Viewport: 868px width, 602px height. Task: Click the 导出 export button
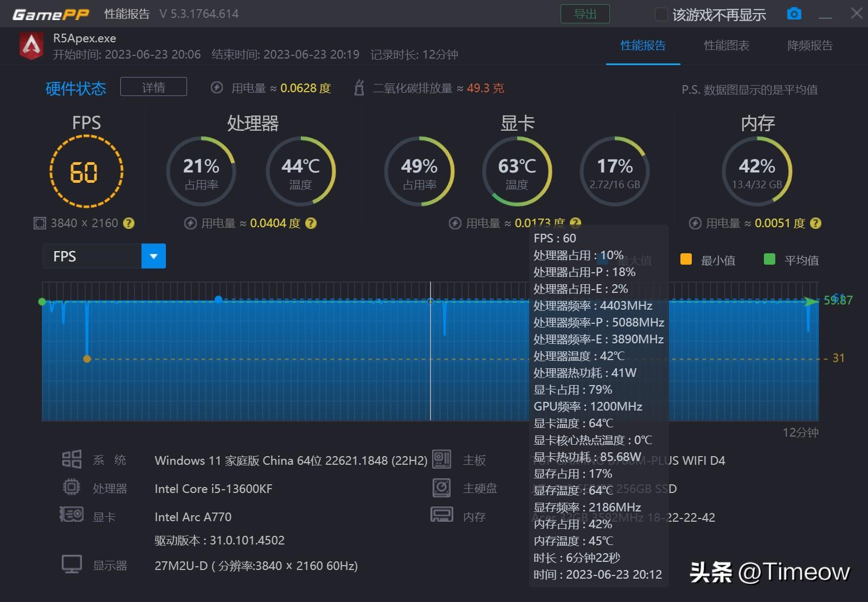point(585,14)
